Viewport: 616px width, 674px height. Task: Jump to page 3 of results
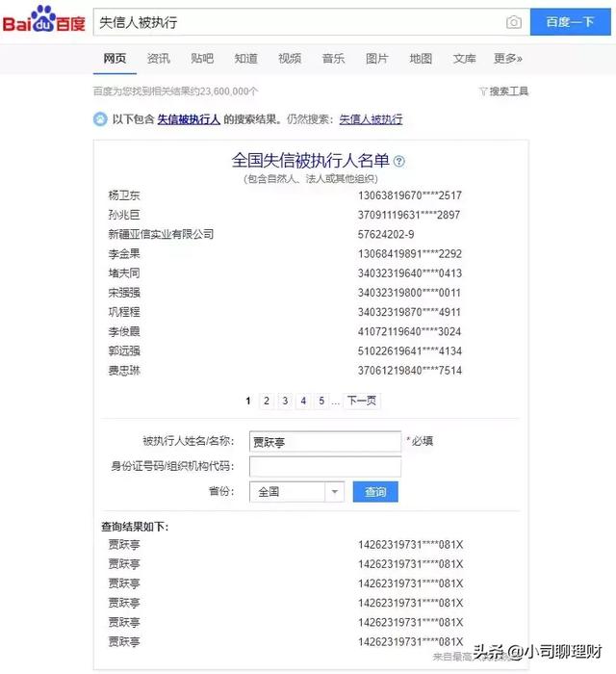[285, 401]
